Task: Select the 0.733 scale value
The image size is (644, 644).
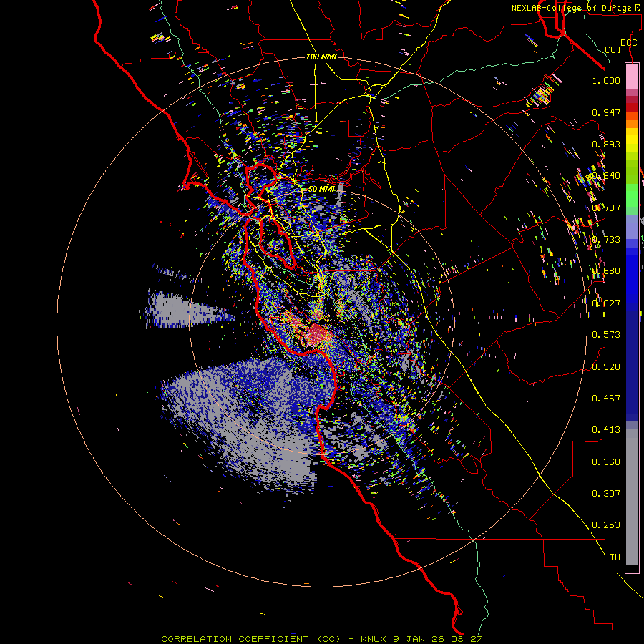Action: pos(606,240)
